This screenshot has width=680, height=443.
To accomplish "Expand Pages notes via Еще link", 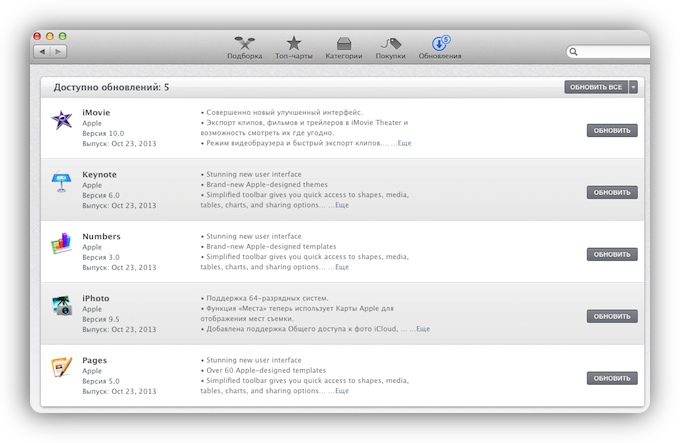I will pyautogui.click(x=342, y=391).
